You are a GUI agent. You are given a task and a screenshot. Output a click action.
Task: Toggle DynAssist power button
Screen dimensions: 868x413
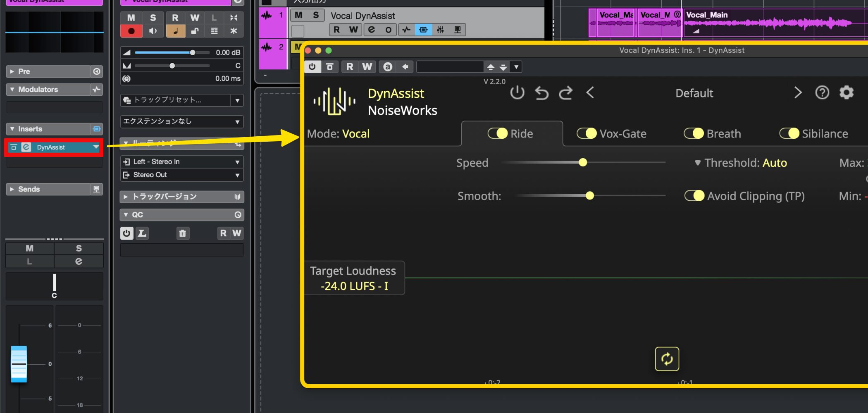[517, 93]
